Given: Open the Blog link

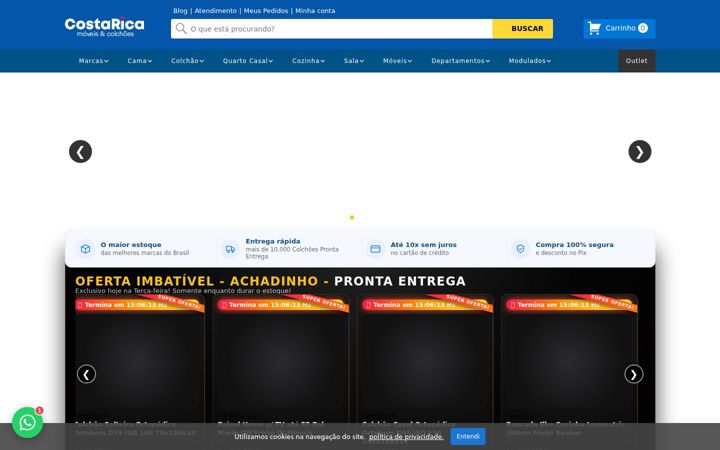Looking at the screenshot, I should (x=180, y=11).
